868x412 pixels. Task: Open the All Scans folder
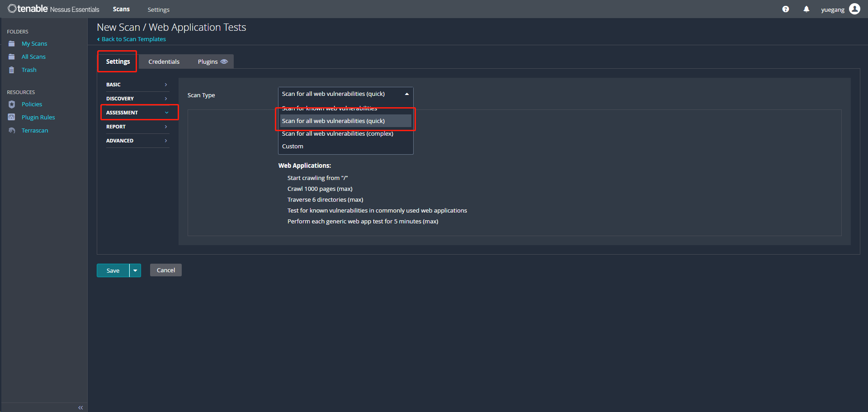(33, 57)
